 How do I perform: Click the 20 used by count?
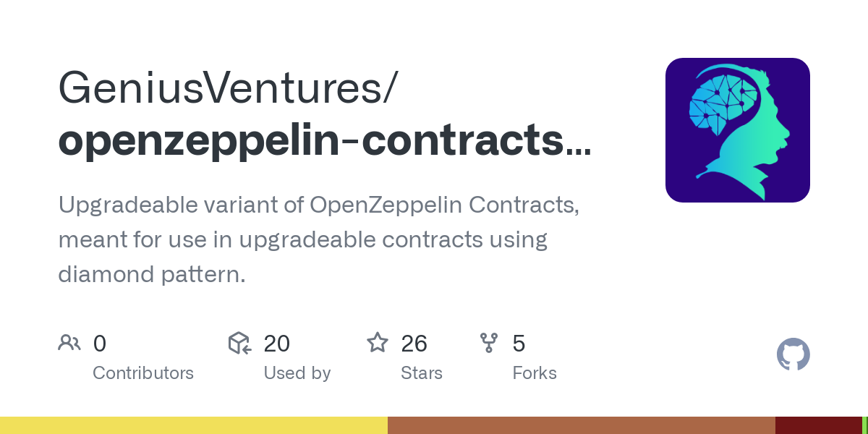tap(277, 344)
